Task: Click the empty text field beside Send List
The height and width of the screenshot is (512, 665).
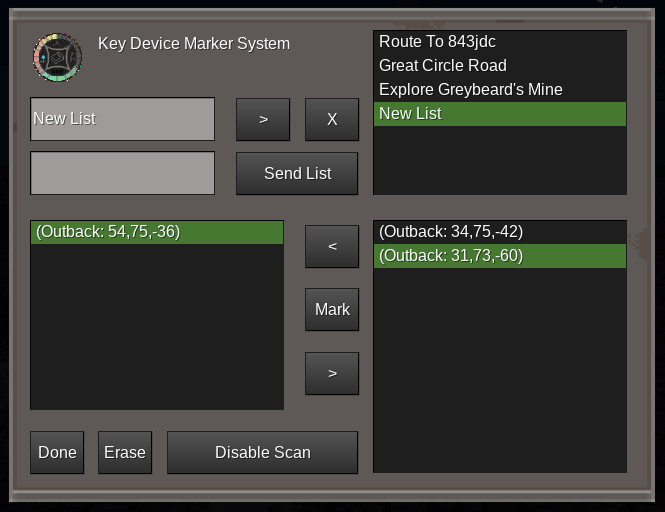Action: point(122,173)
